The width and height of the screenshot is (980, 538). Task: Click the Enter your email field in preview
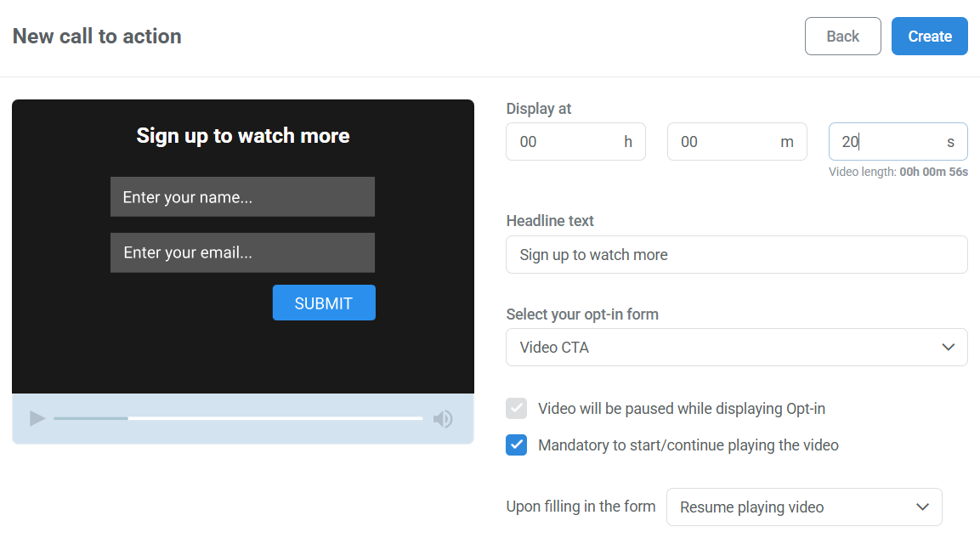(242, 252)
